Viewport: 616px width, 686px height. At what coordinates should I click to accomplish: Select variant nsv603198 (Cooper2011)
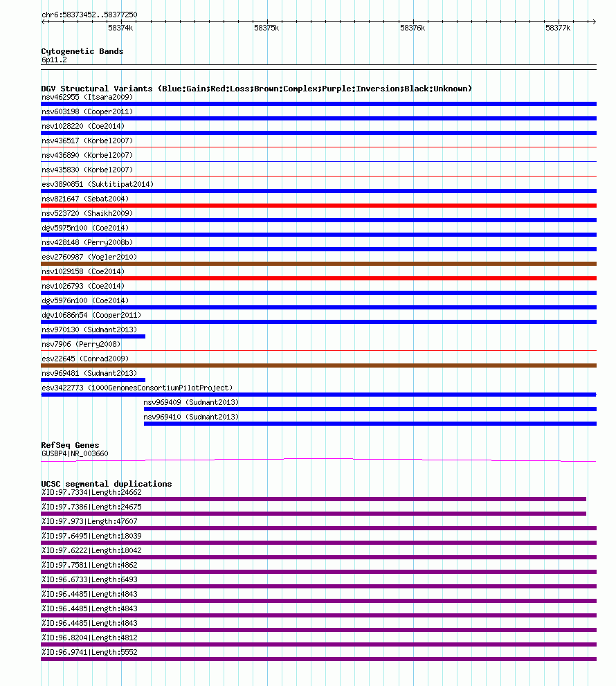87,111
